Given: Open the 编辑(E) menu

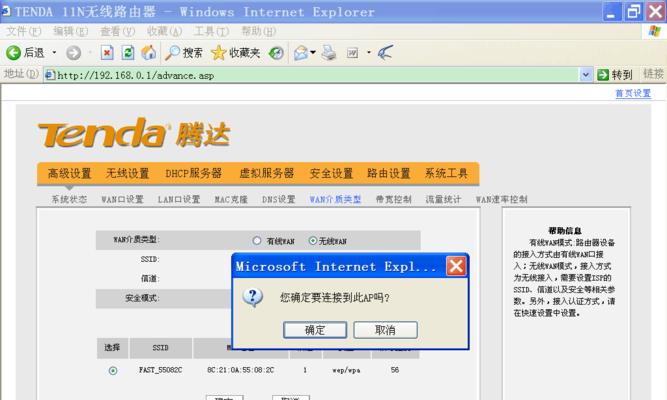Looking at the screenshot, I should coord(71,31).
